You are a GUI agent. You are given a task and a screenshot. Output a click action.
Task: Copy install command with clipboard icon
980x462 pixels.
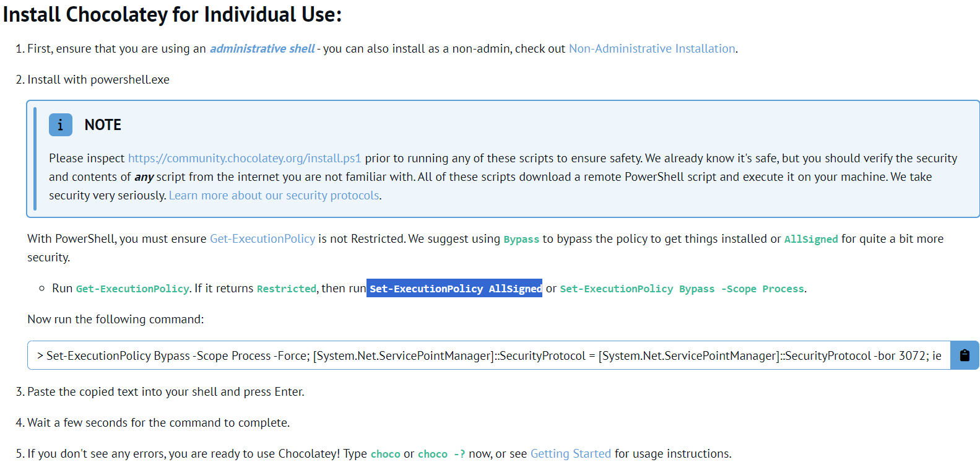(x=965, y=355)
